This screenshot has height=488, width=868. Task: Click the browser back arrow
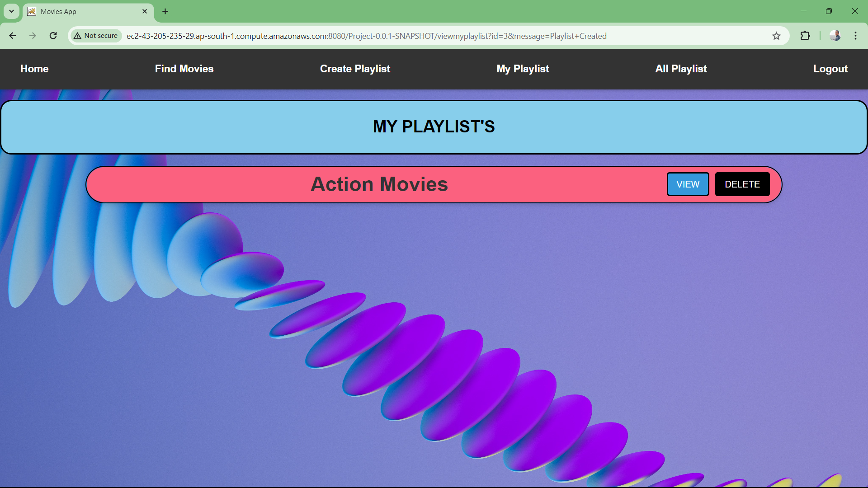point(13,36)
